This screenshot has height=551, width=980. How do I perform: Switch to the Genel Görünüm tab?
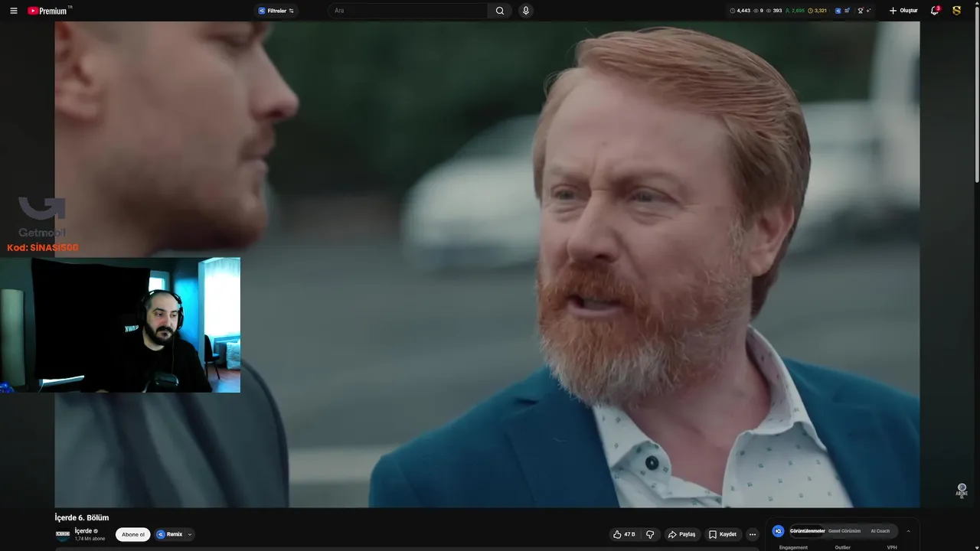[844, 531]
